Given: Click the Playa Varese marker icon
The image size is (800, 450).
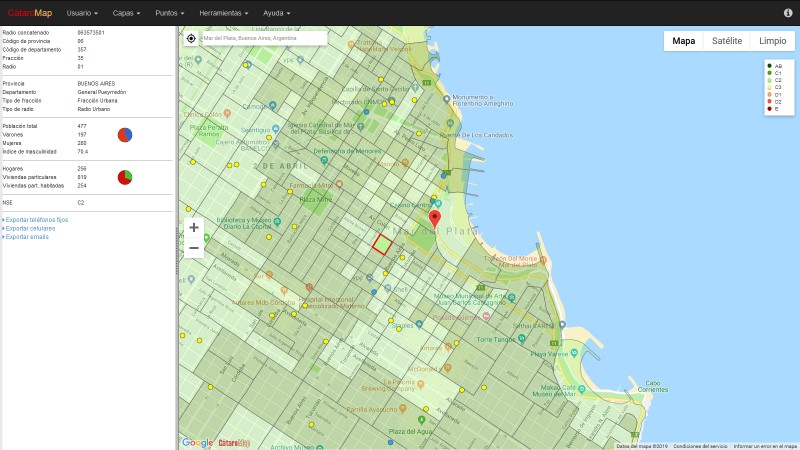Looking at the screenshot, I should (574, 353).
